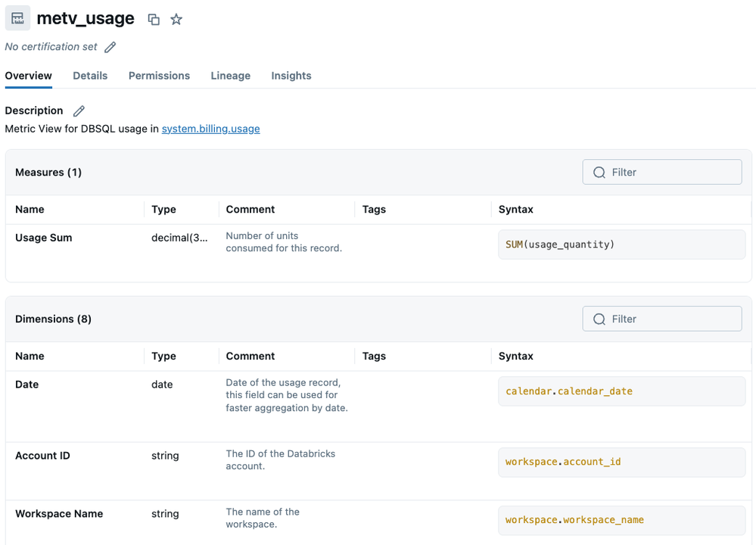Open the Permissions tab
The image size is (756, 545).
(159, 75)
